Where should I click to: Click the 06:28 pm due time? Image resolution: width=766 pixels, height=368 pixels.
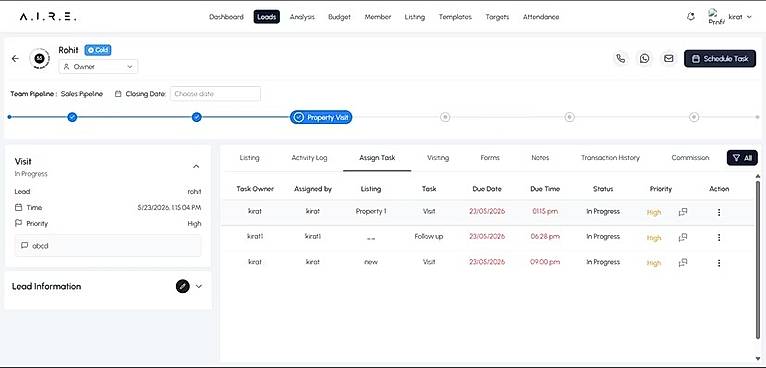(545, 237)
